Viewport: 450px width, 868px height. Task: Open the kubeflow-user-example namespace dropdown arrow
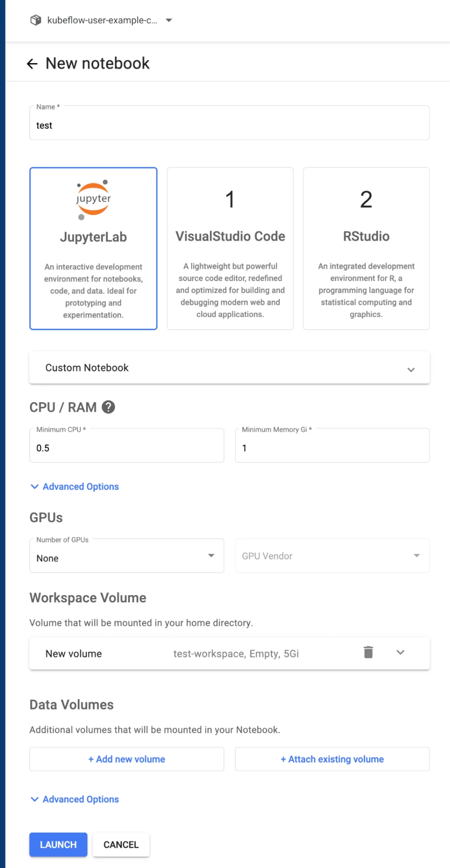169,20
